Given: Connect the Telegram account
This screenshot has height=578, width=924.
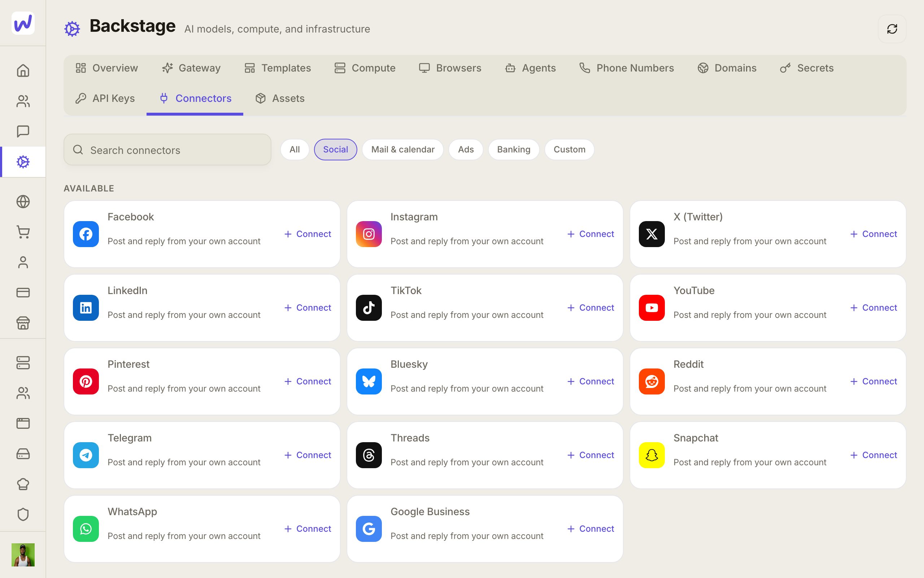Looking at the screenshot, I should 308,455.
